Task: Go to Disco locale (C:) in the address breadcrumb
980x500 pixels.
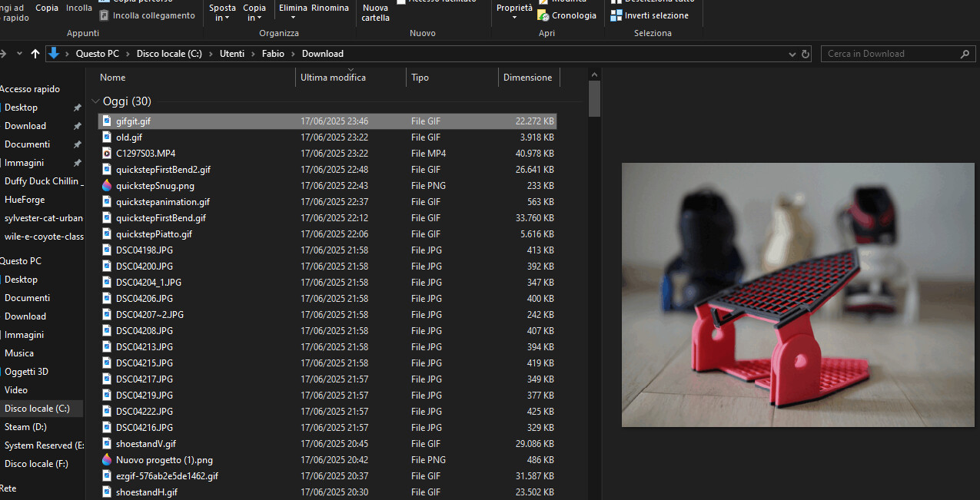Action: click(x=169, y=54)
